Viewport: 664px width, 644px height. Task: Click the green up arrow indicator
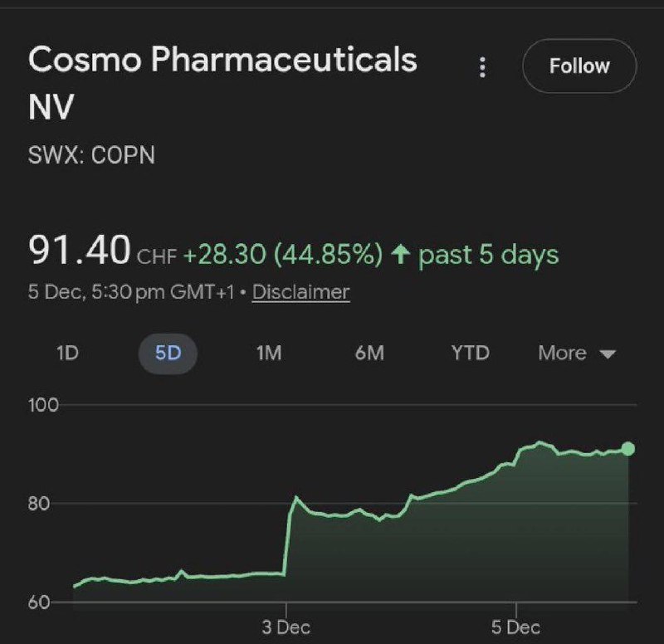400,255
